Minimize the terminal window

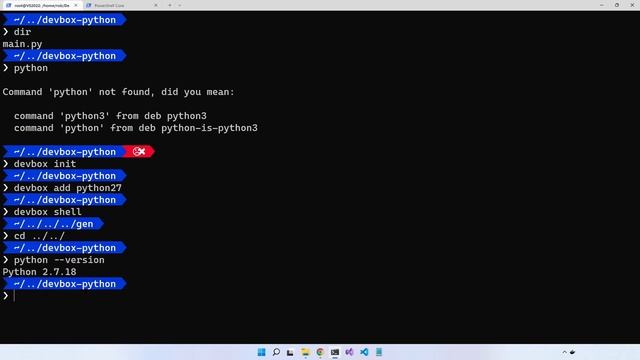[602, 5]
